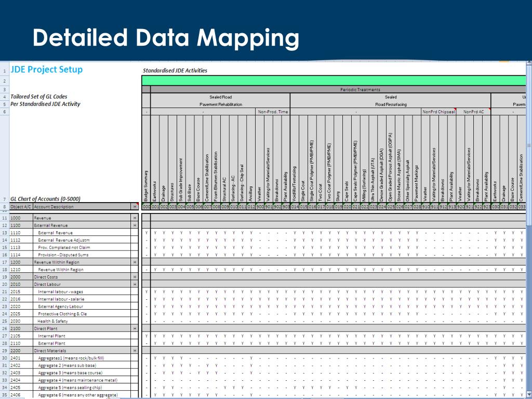The width and height of the screenshot is (532, 399).
Task: Click the Budget Summary 'Y' for account 2105
Action: pyautogui.click(x=146, y=336)
